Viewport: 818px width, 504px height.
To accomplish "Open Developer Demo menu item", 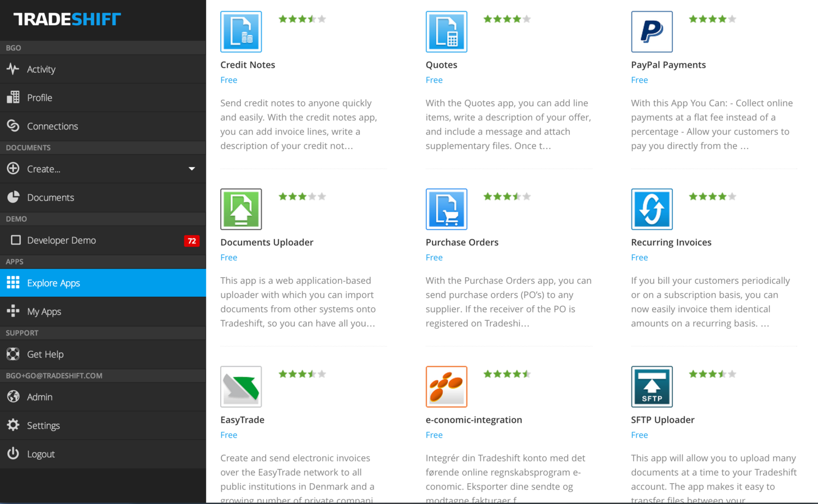I will pos(103,240).
